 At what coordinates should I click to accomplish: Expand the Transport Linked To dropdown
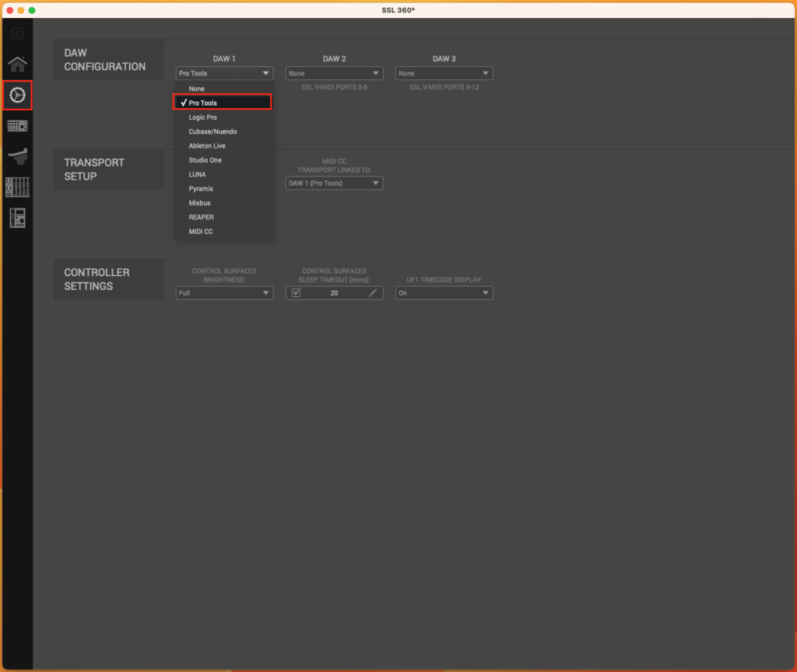click(334, 183)
